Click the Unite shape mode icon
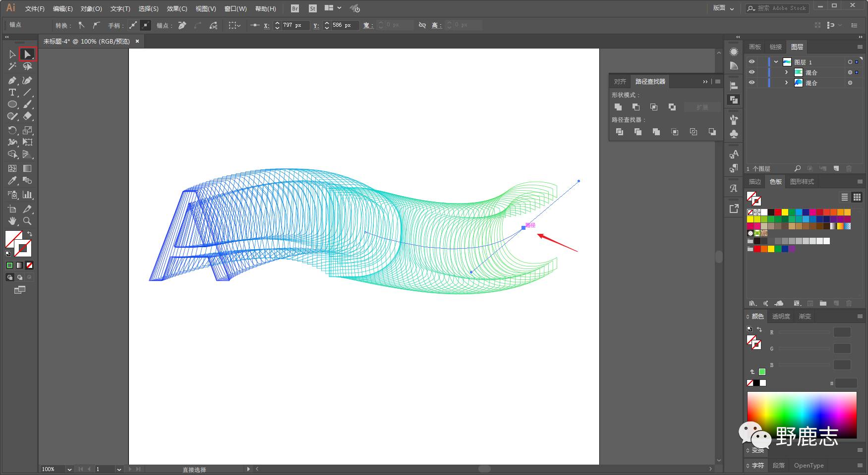This screenshot has height=475, width=868. pyautogui.click(x=618, y=107)
